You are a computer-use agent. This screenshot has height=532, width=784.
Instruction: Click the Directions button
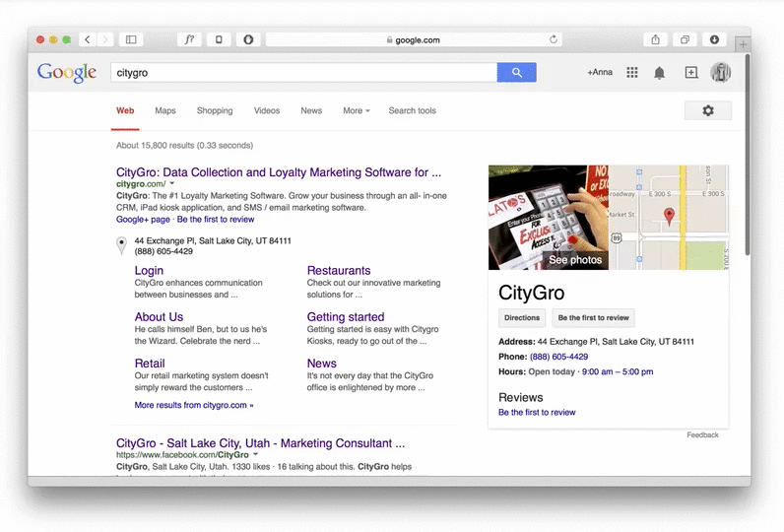coord(521,317)
